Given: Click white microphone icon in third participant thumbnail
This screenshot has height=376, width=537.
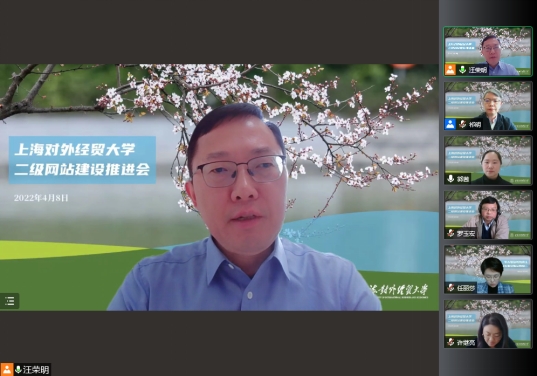Looking at the screenshot, I should [451, 179].
